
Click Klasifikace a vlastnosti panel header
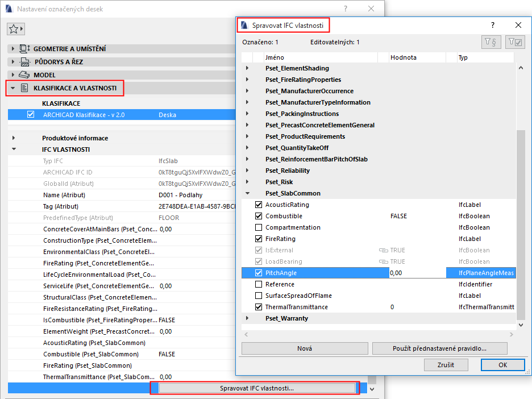point(121,88)
